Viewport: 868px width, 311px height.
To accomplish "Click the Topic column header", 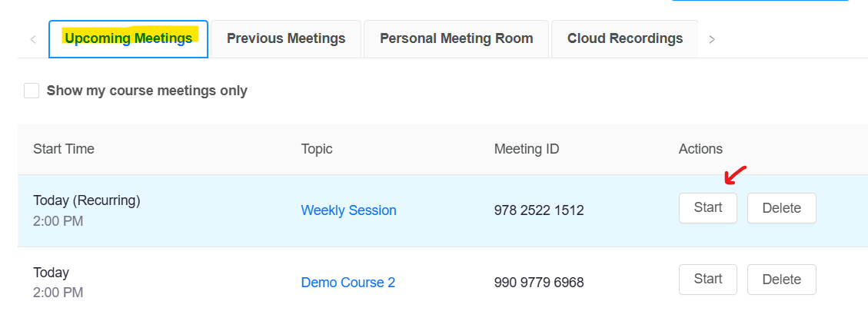I will point(317,149).
